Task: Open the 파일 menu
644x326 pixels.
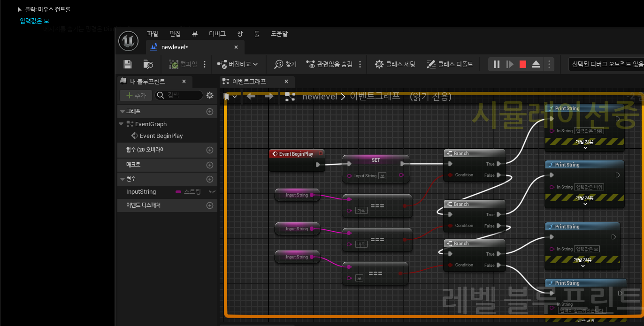Action: [x=153, y=34]
